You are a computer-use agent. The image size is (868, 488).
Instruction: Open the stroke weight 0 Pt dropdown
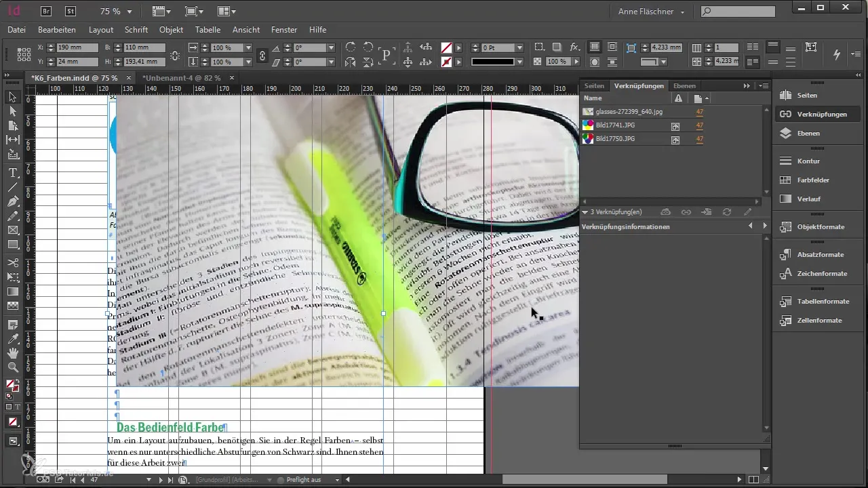tap(519, 48)
